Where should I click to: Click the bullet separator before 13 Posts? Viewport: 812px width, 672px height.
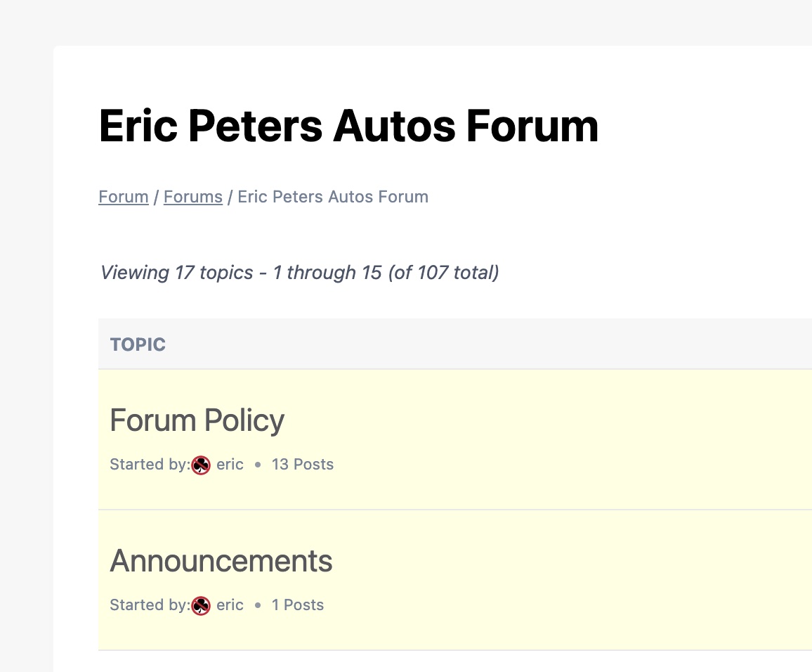point(258,465)
